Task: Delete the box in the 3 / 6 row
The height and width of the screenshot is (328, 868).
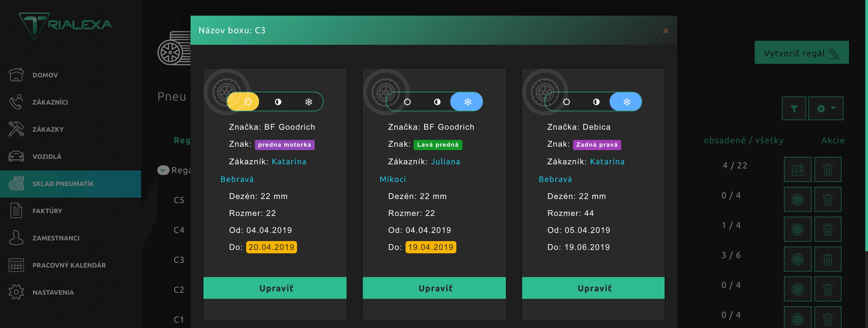Action: click(828, 259)
